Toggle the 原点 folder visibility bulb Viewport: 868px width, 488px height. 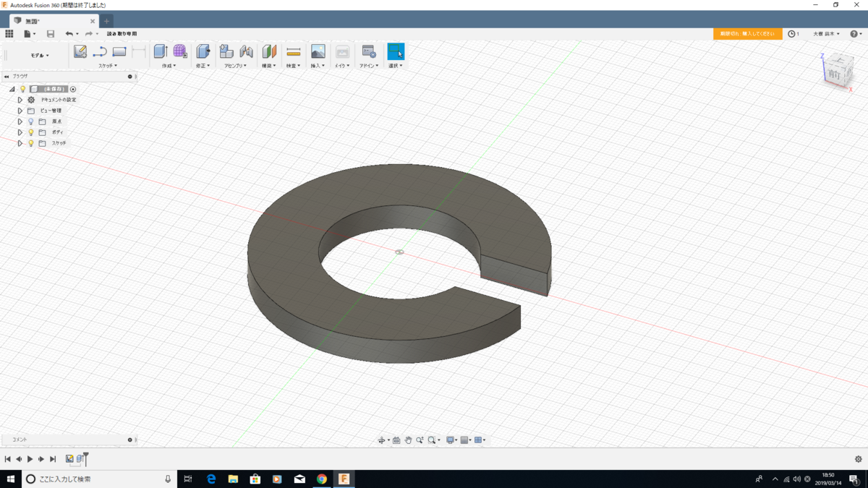[31, 121]
